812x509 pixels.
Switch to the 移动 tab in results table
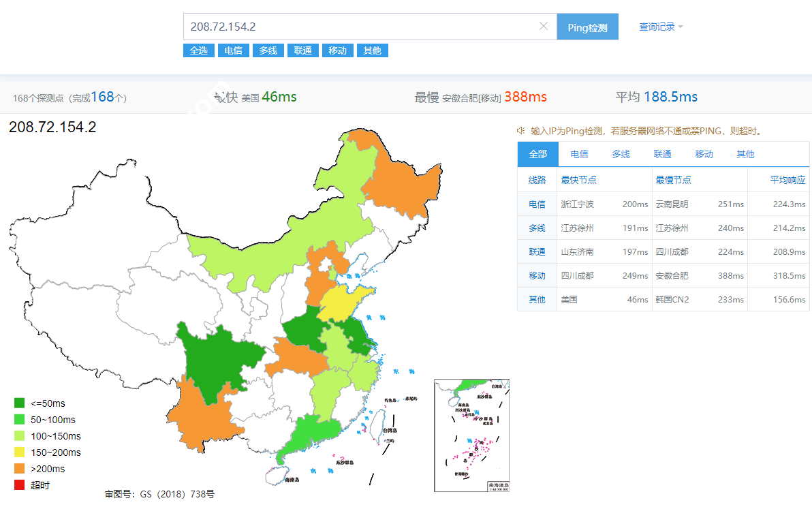(x=704, y=154)
